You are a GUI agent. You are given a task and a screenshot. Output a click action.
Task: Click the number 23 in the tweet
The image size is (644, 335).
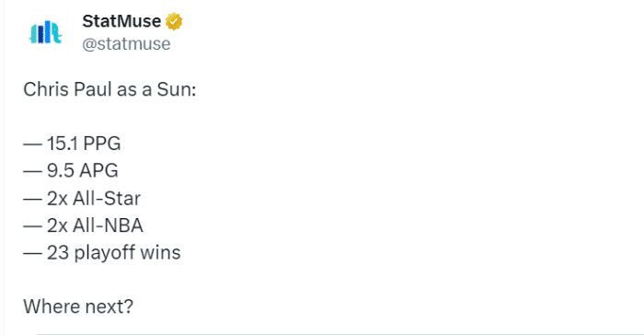57,252
